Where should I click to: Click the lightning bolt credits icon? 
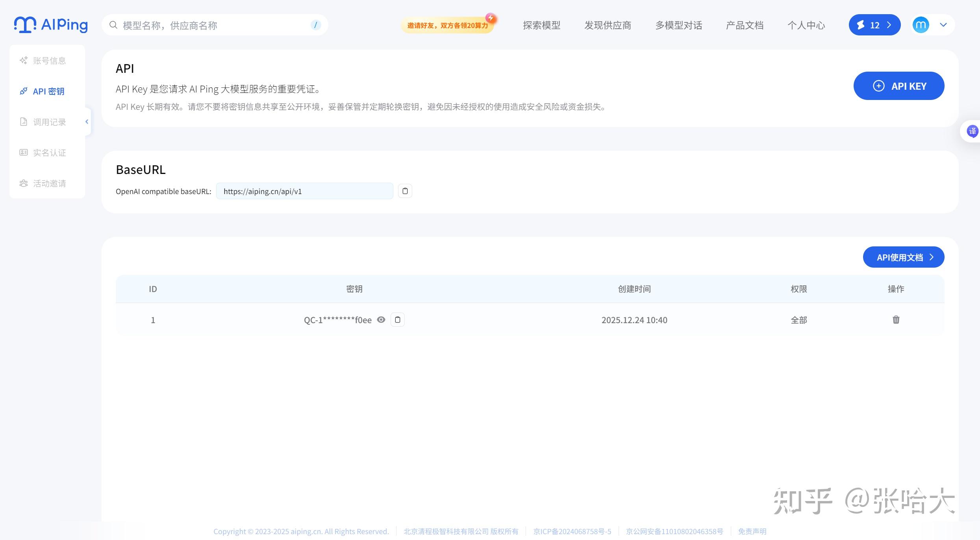(861, 25)
